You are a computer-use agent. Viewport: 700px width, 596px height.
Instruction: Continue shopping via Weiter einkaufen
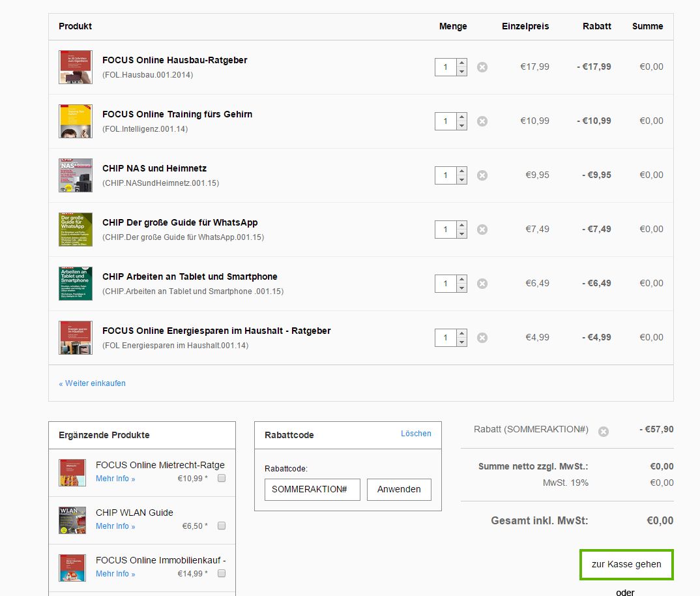point(92,383)
